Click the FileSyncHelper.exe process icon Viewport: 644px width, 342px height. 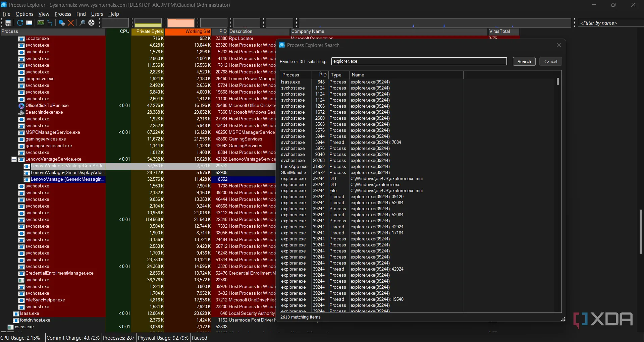coord(21,300)
